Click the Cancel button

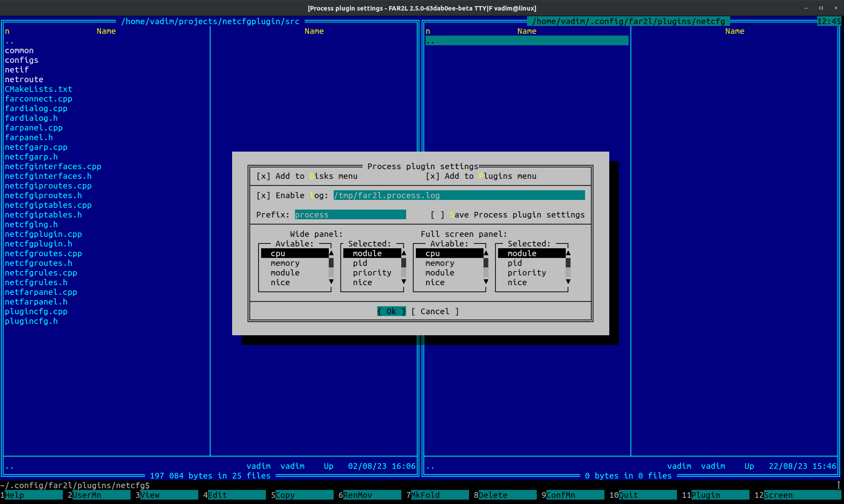435,312
